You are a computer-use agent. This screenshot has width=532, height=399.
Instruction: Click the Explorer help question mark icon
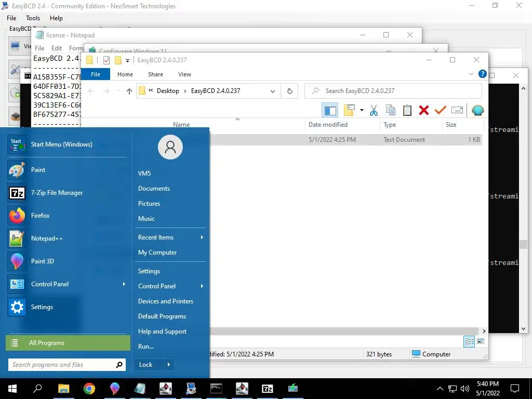(x=482, y=74)
